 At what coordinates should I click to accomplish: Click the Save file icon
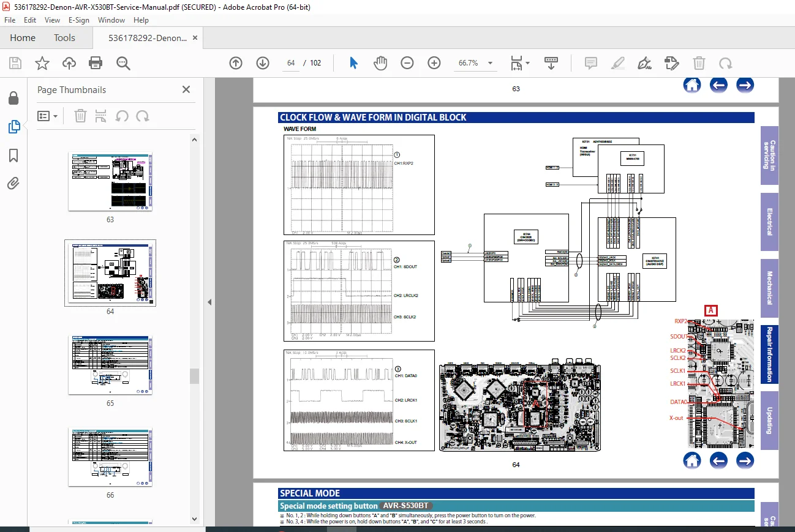(x=15, y=63)
